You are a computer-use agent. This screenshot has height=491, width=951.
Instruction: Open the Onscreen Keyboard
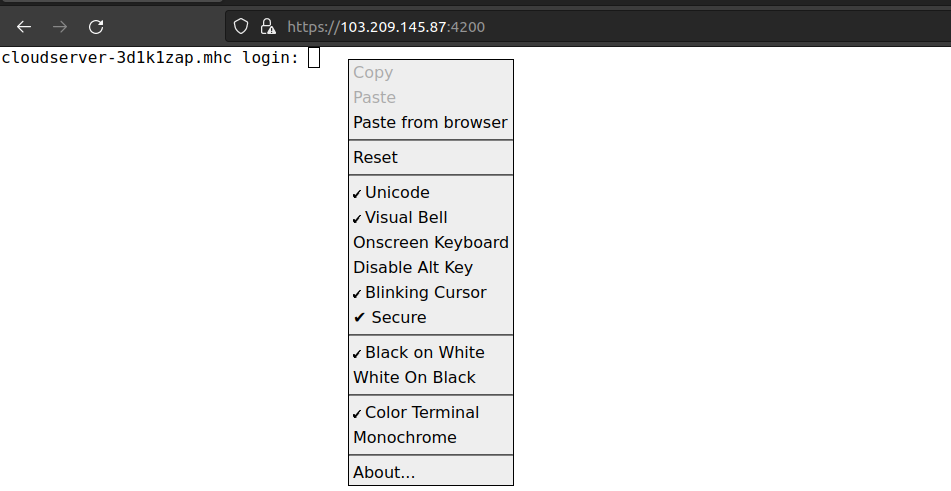(431, 242)
